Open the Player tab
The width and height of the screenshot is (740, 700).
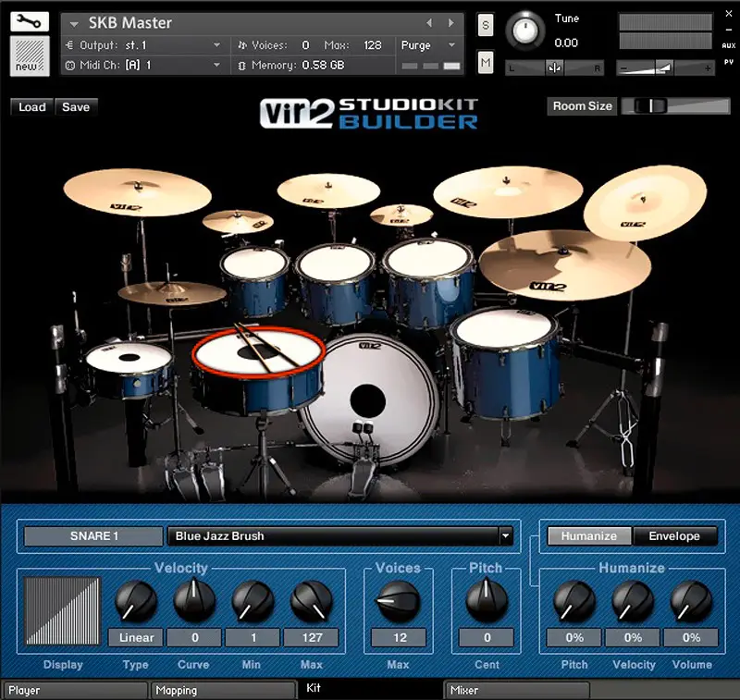coord(74,690)
